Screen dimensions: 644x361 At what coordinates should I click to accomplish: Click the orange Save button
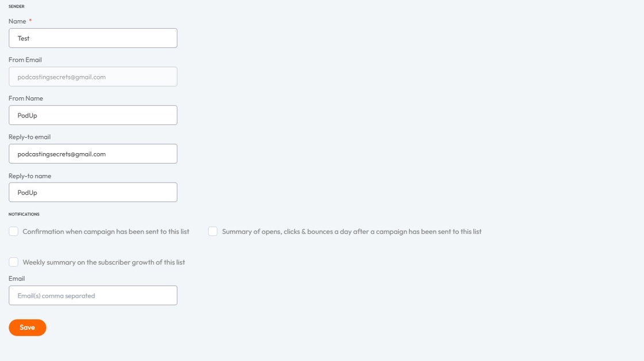click(28, 327)
